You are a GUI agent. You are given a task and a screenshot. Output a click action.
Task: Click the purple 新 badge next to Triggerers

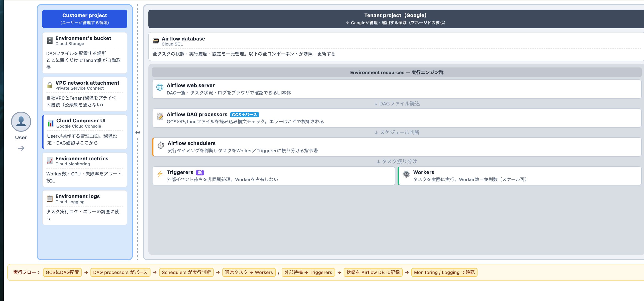click(200, 172)
